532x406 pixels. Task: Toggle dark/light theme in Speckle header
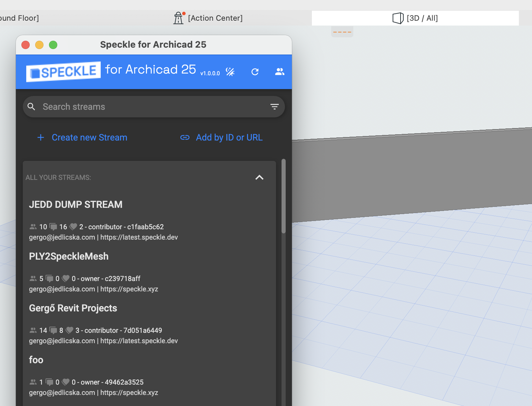[x=230, y=72]
